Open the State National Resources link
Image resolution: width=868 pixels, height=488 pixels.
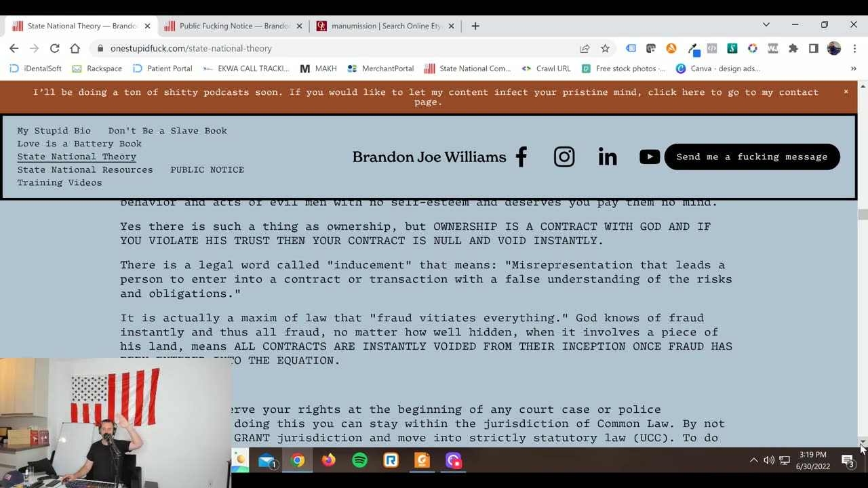click(85, 169)
